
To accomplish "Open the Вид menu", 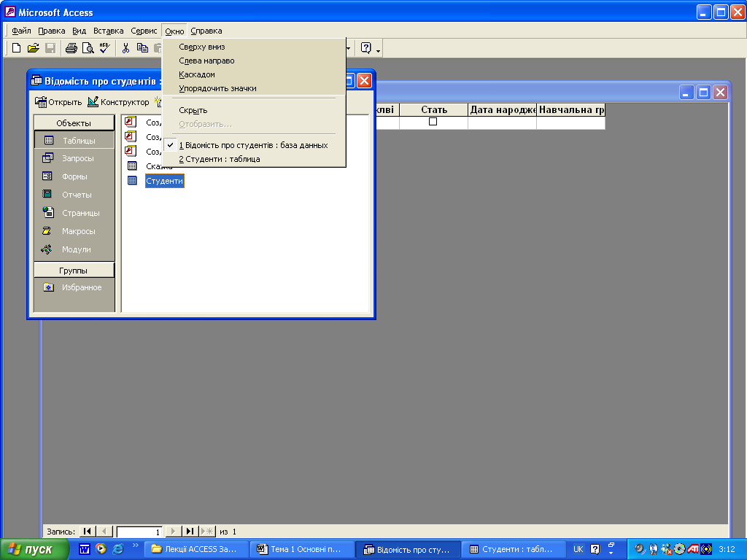I will 79,31.
